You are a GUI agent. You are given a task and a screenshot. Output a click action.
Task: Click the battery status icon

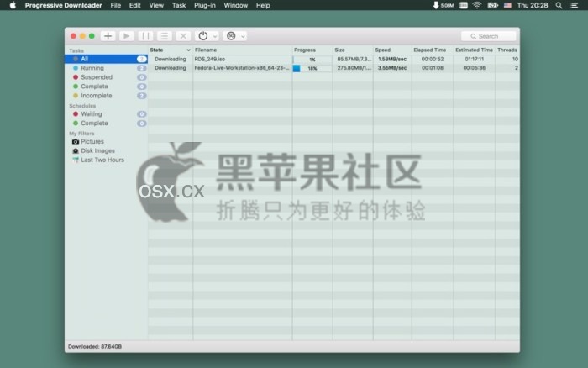pos(492,5)
